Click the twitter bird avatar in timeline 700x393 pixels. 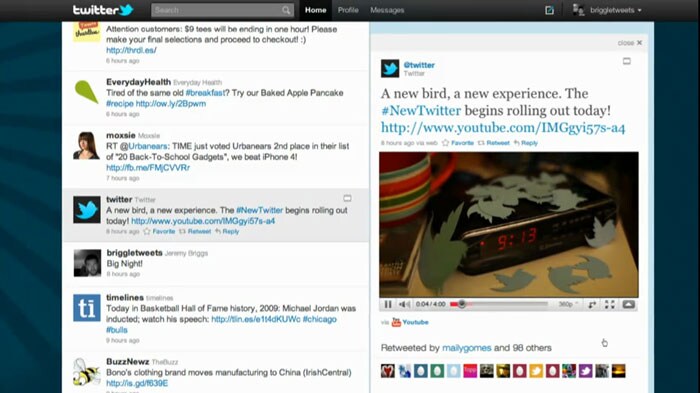[87, 209]
